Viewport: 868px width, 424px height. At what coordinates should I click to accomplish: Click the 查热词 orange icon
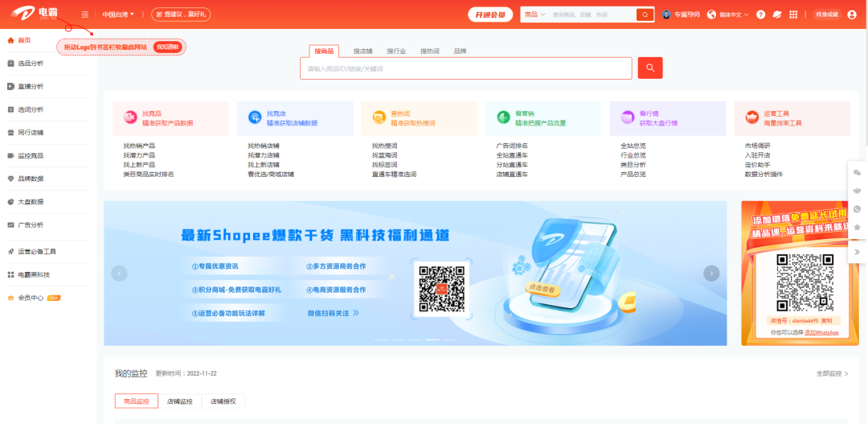click(x=379, y=117)
